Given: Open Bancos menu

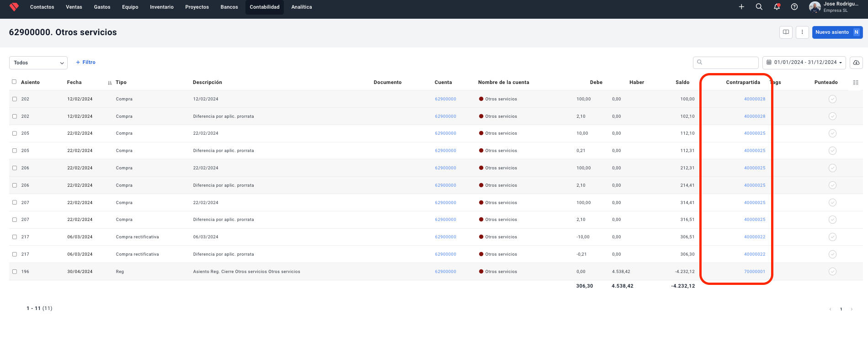Looking at the screenshot, I should point(229,7).
